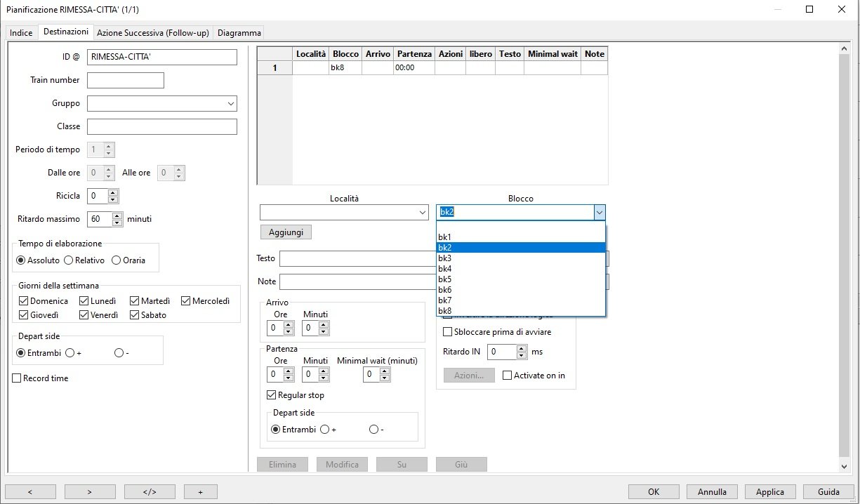Uncheck the Domenica checkbox

24,301
